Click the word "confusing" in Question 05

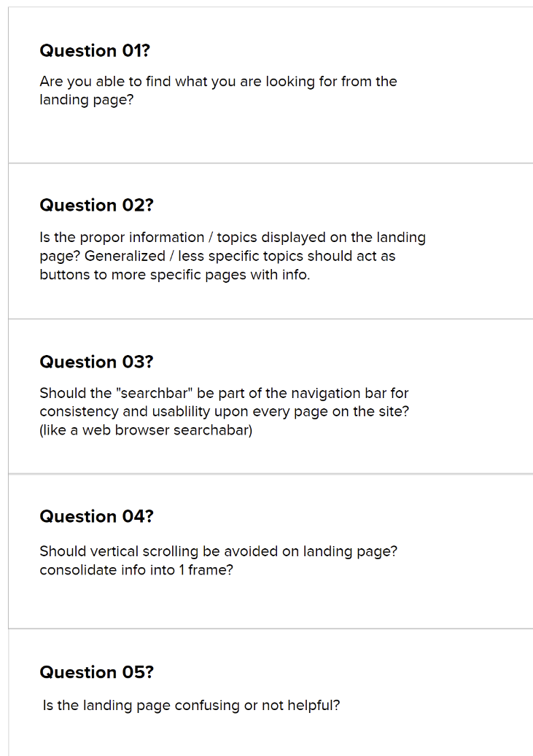pos(211,706)
